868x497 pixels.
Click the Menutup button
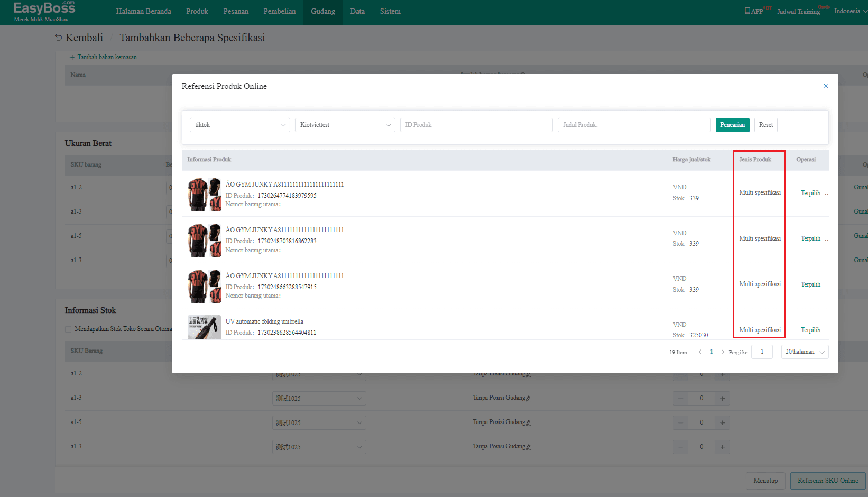click(765, 481)
